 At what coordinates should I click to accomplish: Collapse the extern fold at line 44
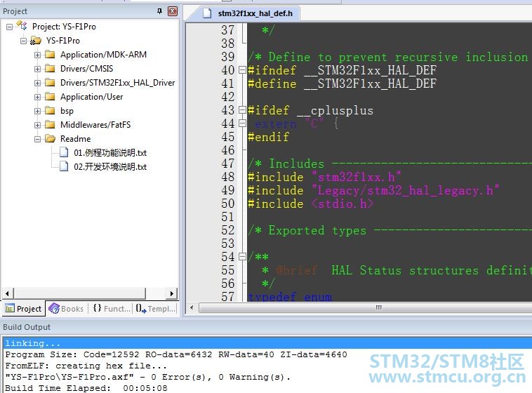tap(242, 124)
